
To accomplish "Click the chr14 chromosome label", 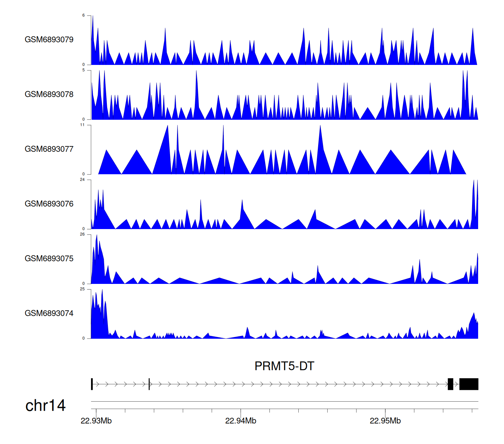I will 45,406.
